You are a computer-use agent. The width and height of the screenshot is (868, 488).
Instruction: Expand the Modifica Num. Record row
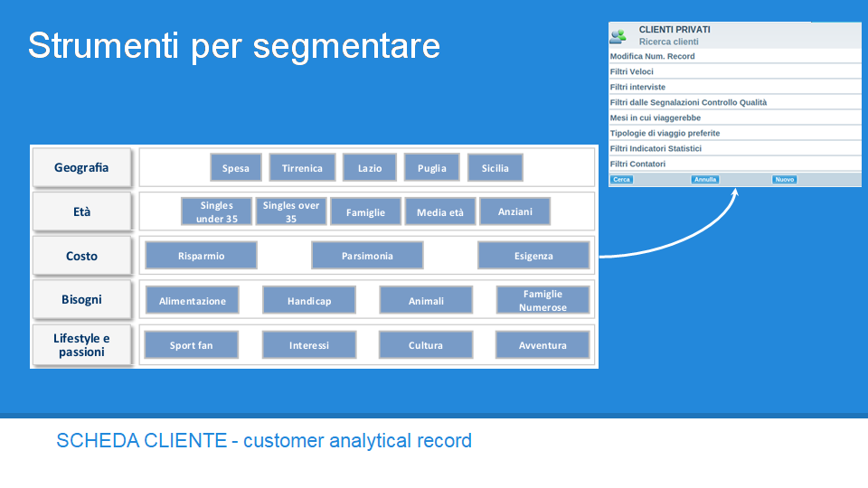[x=734, y=56]
